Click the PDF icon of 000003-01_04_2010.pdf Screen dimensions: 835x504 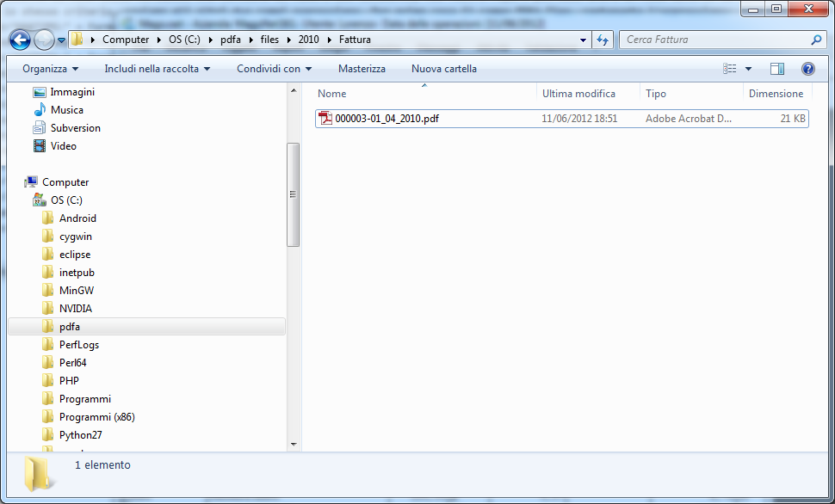coord(325,119)
